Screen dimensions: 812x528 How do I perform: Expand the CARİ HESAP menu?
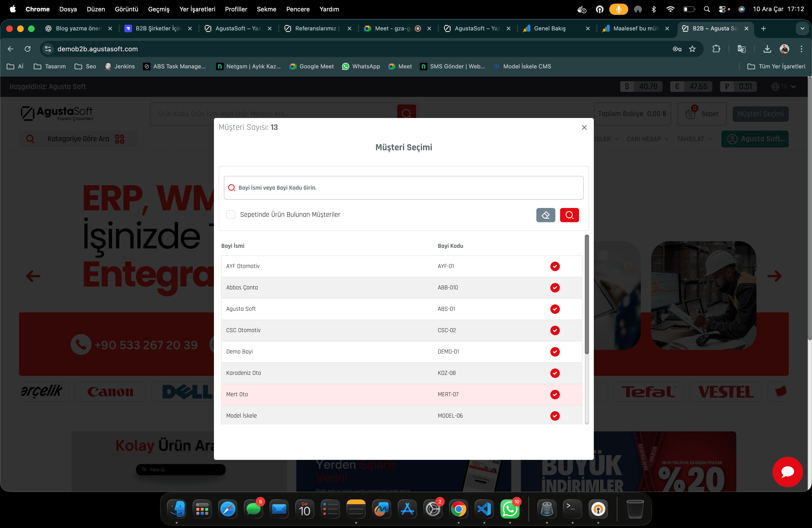[x=647, y=139]
